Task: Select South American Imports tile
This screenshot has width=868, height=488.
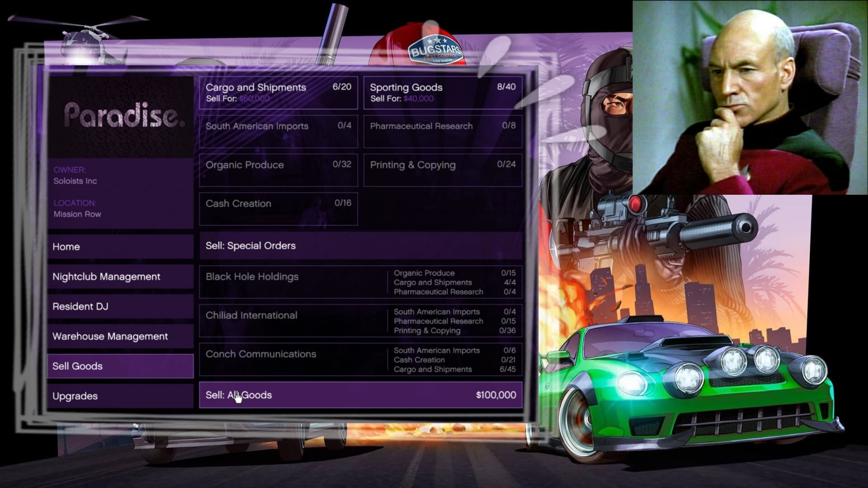Action: (278, 131)
